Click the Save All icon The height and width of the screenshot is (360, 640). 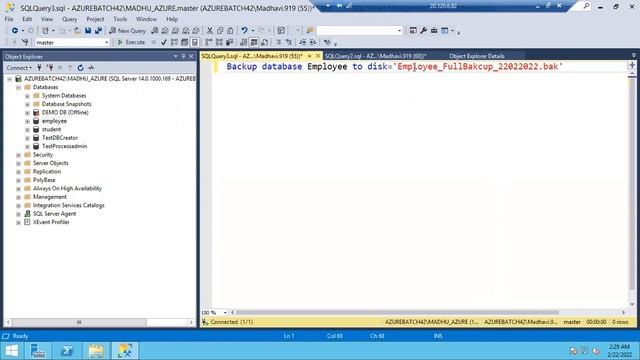point(98,31)
